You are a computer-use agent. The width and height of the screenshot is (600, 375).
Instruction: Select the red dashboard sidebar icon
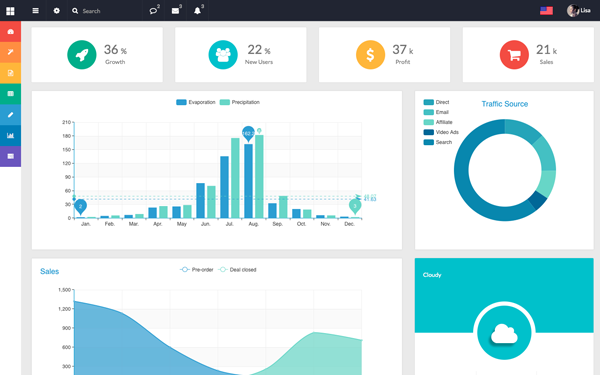(10, 31)
